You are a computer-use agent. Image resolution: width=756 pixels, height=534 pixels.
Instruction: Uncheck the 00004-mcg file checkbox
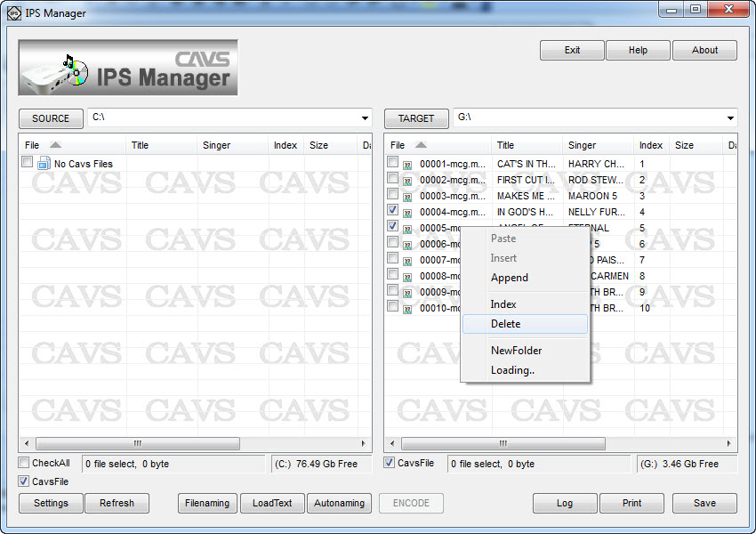tap(392, 210)
